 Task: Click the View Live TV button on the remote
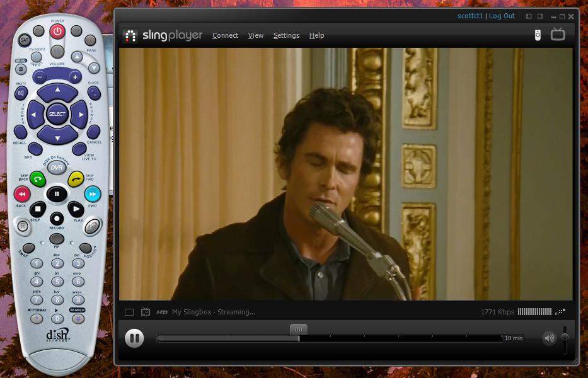pos(79,149)
